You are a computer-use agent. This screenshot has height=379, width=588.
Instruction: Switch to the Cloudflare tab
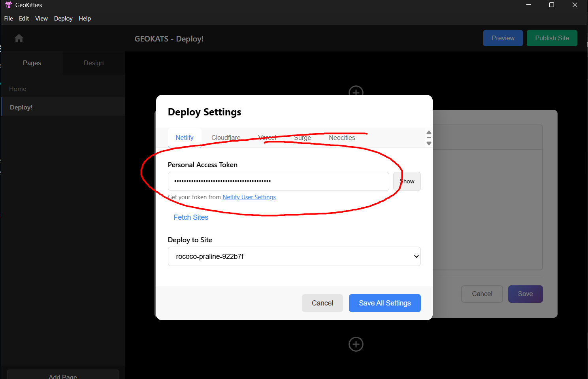coord(226,138)
